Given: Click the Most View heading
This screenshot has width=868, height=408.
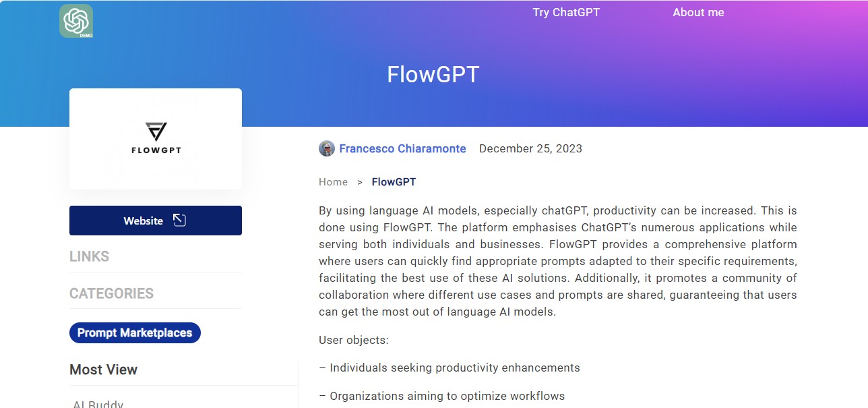Looking at the screenshot, I should coord(103,370).
